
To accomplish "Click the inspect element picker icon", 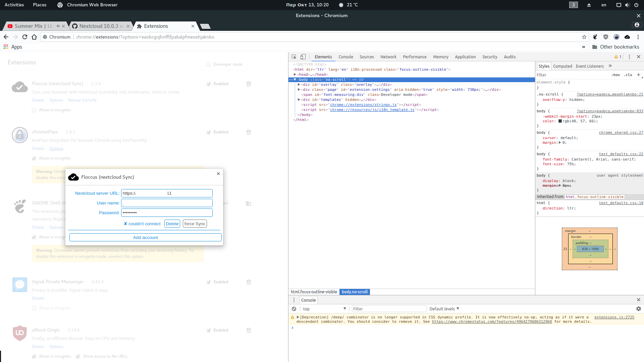I will coord(294,57).
